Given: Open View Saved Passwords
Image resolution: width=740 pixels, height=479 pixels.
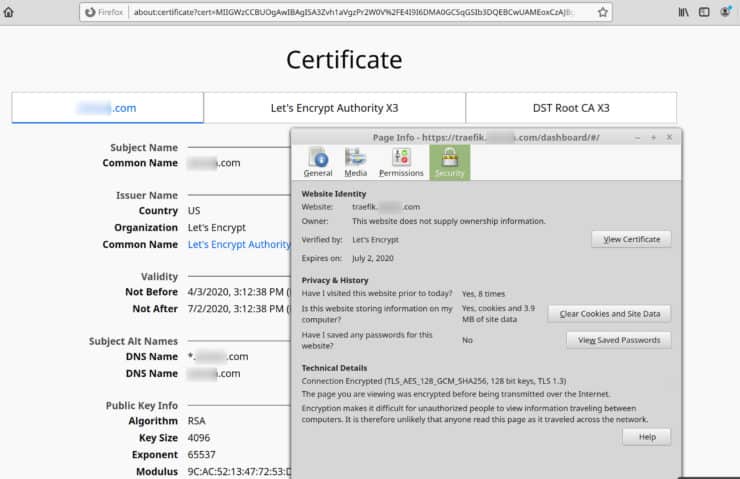Looking at the screenshot, I should pos(618,340).
